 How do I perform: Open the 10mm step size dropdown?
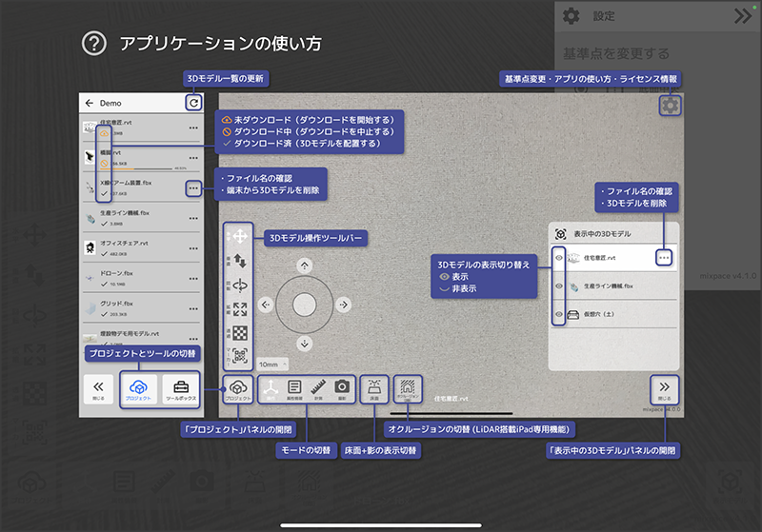[272, 364]
